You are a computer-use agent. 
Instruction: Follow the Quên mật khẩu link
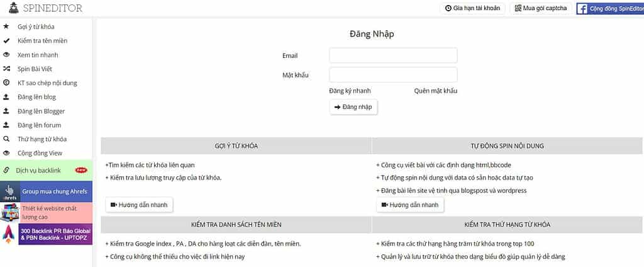tap(435, 91)
